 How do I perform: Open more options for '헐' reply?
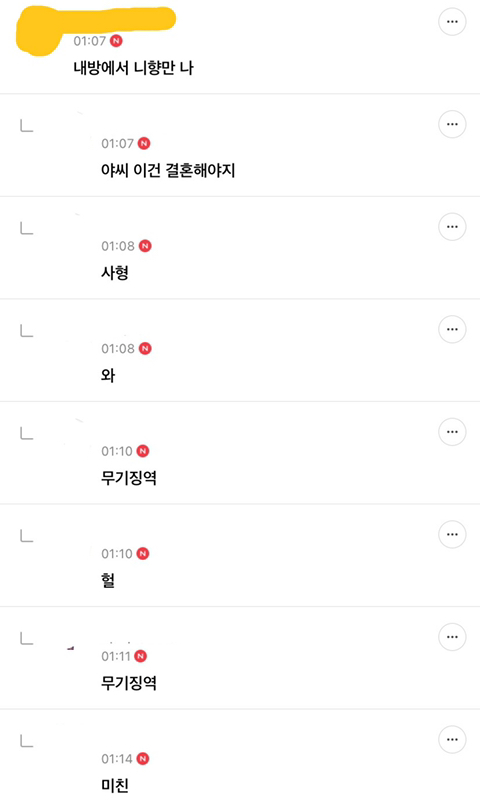point(452,534)
